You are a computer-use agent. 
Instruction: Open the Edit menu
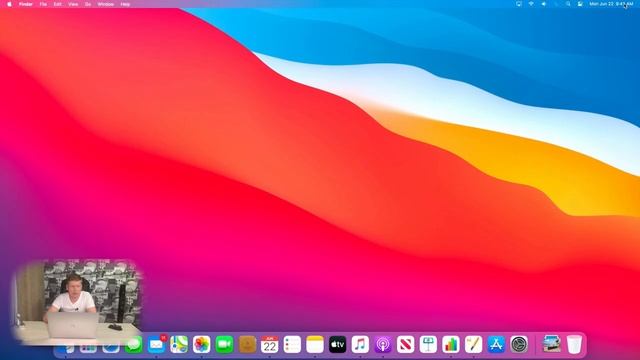58,4
